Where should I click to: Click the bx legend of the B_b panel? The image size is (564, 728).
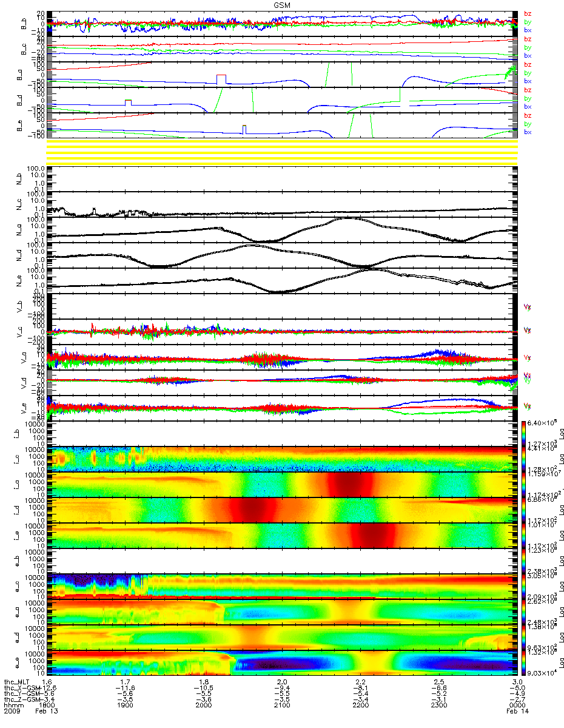coord(528,30)
